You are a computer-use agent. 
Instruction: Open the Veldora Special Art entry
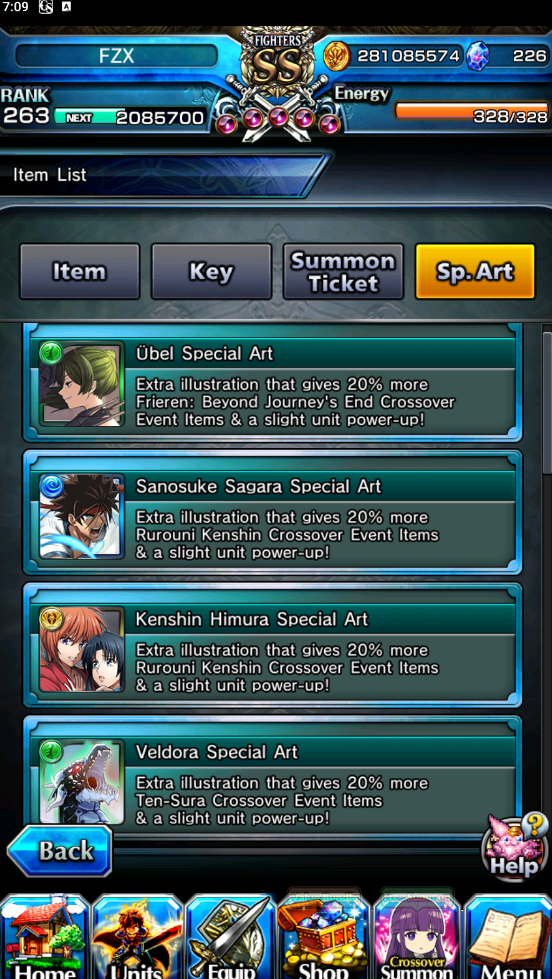click(x=273, y=774)
